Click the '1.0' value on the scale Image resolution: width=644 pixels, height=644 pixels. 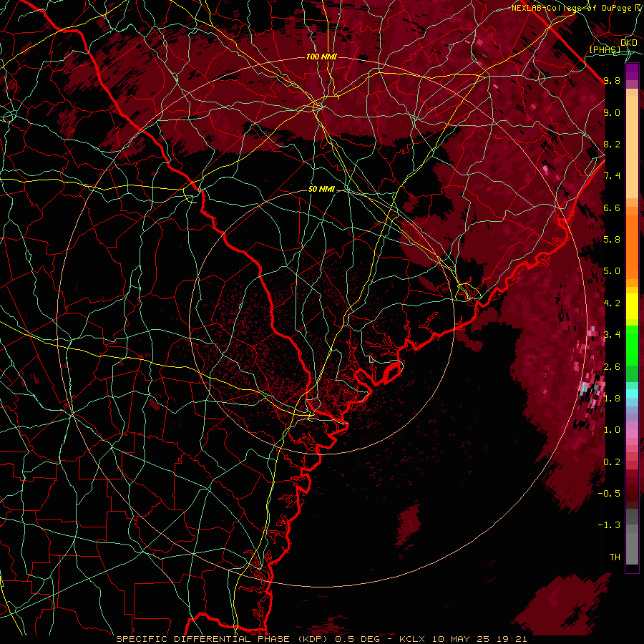click(612, 430)
